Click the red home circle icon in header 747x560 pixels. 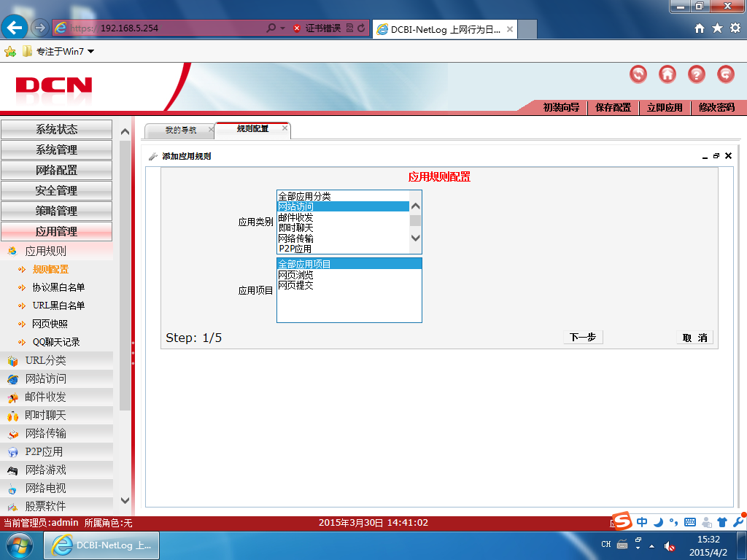coord(667,74)
